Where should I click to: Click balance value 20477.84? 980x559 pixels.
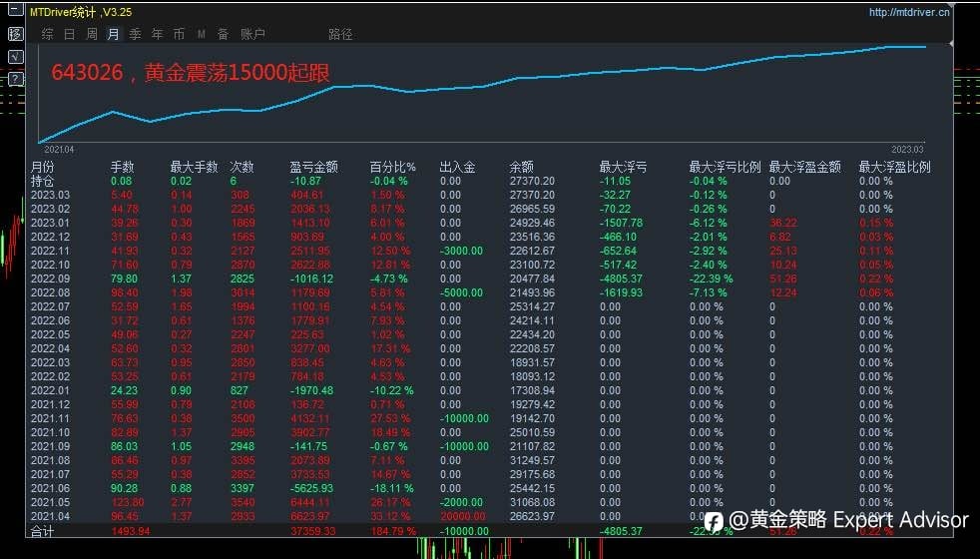pyautogui.click(x=532, y=279)
